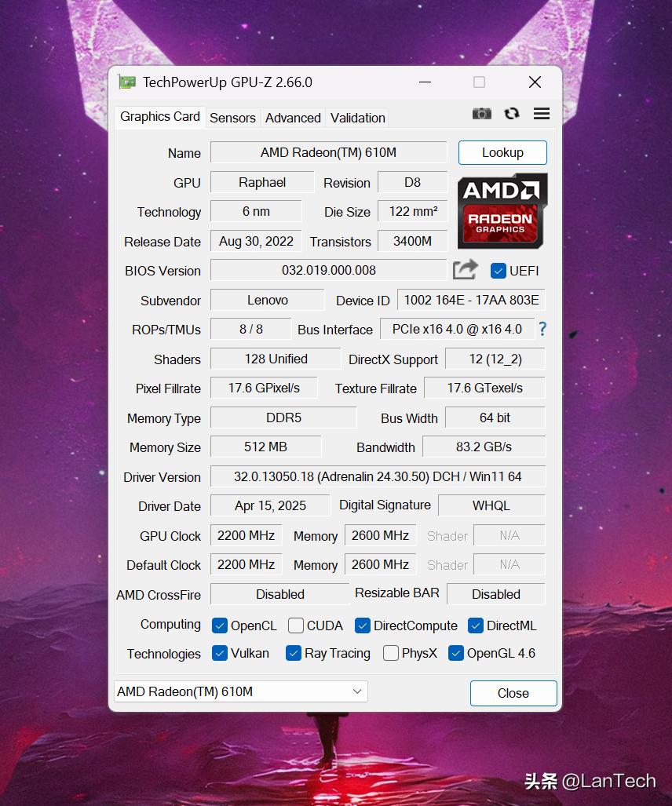The image size is (672, 806).
Task: Click the Bus Width field 64 bit
Action: (x=495, y=418)
